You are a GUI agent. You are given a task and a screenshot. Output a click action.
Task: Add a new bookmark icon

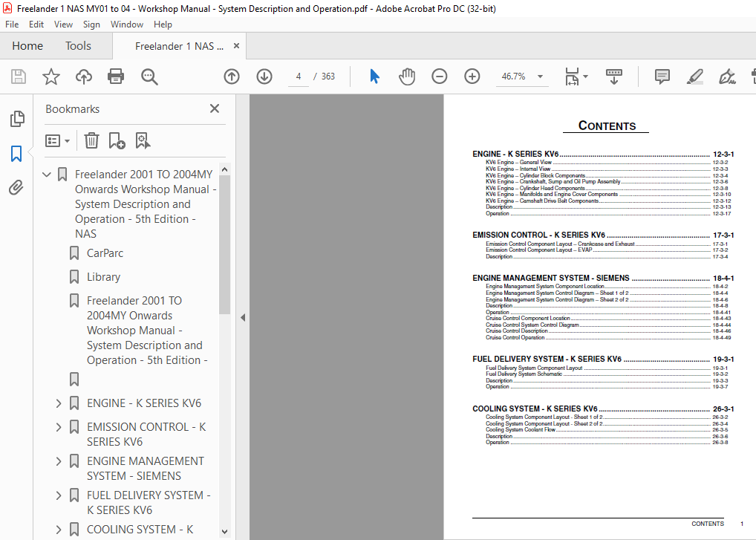[117, 141]
